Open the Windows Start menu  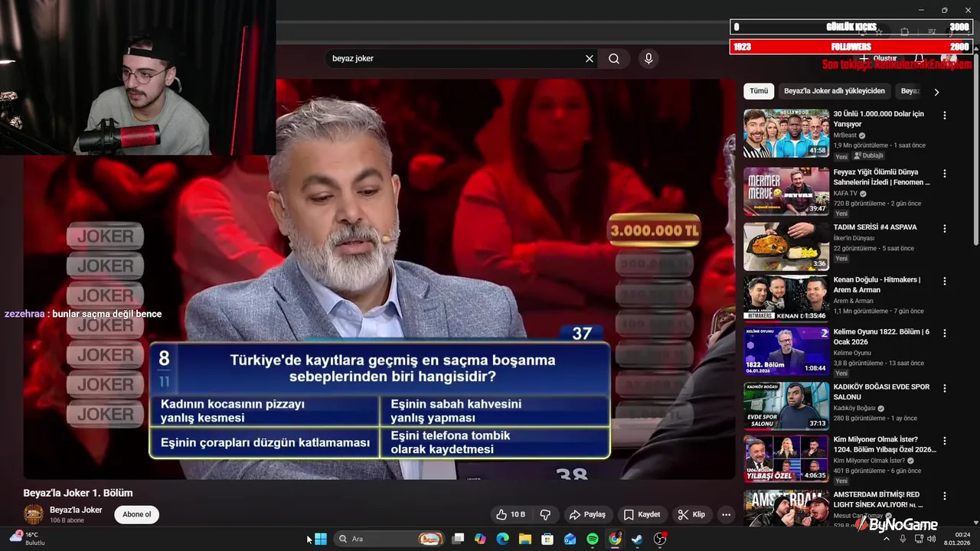(321, 539)
